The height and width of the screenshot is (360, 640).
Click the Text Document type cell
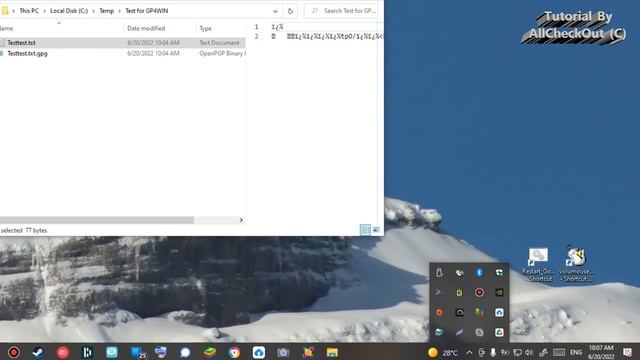coord(219,42)
